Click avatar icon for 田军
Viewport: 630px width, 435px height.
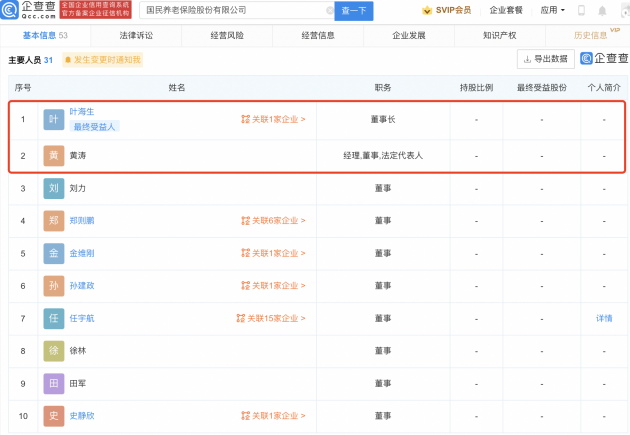pos(54,383)
